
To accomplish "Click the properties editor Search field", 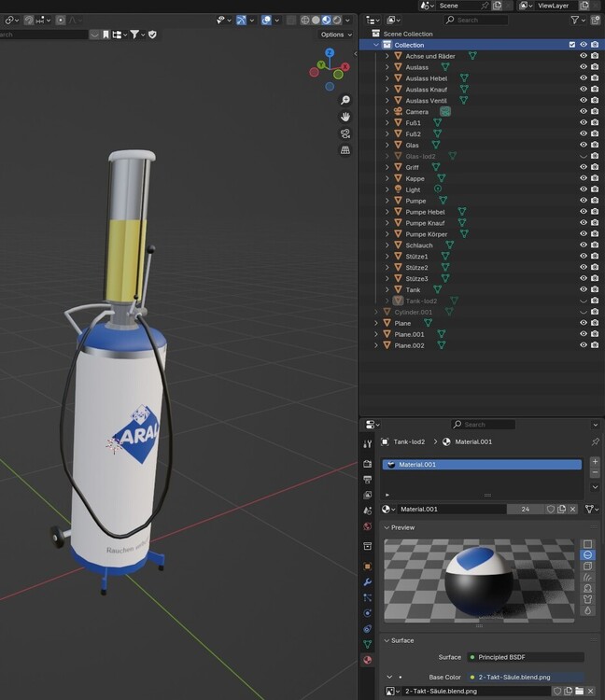I will 483,425.
